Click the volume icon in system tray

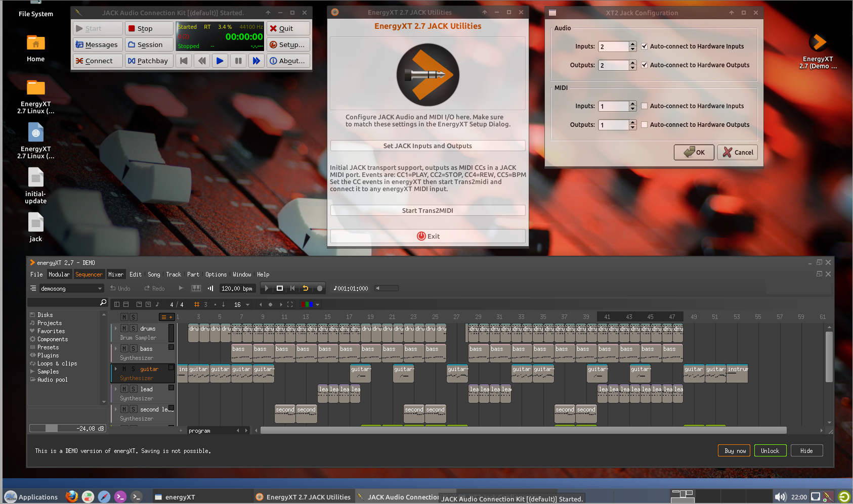(x=781, y=497)
